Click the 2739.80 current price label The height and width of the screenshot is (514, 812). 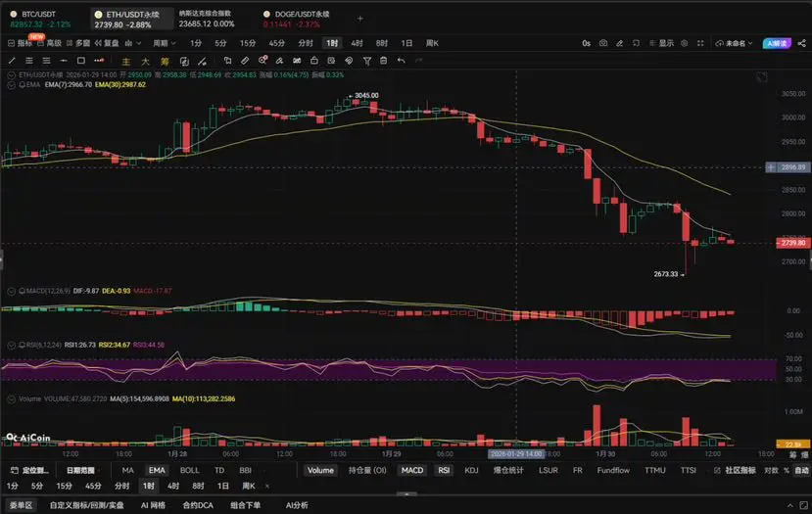coord(792,243)
